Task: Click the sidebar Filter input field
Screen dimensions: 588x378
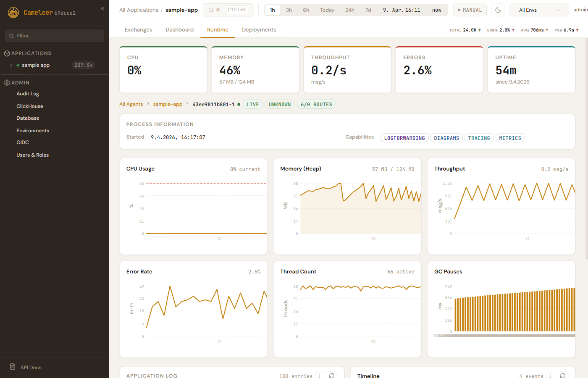Action: [55, 36]
